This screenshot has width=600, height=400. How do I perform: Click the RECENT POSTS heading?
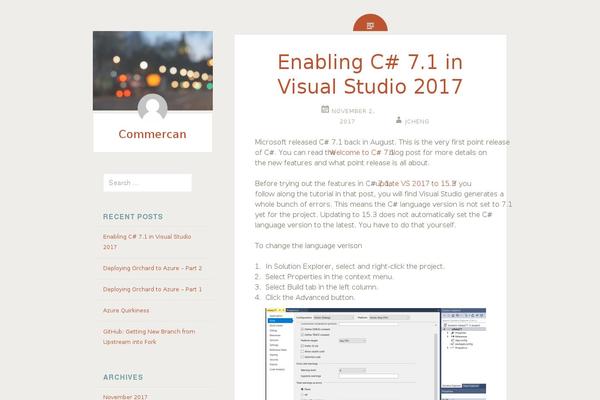pos(133,217)
